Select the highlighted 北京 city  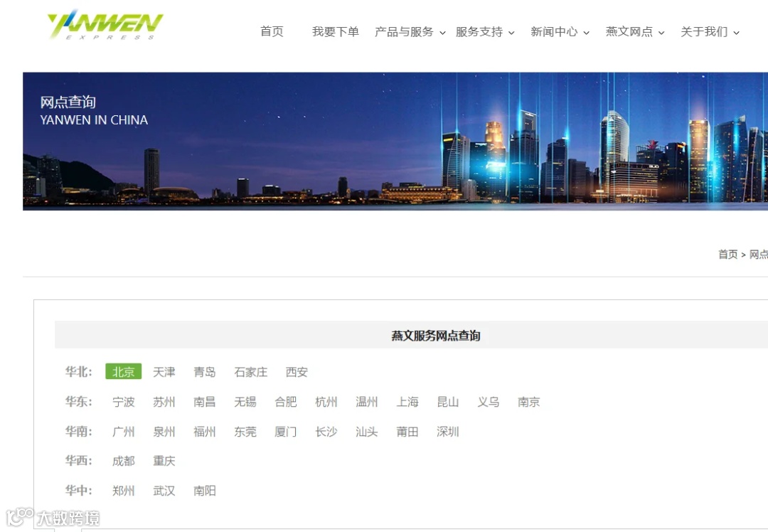pyautogui.click(x=124, y=372)
